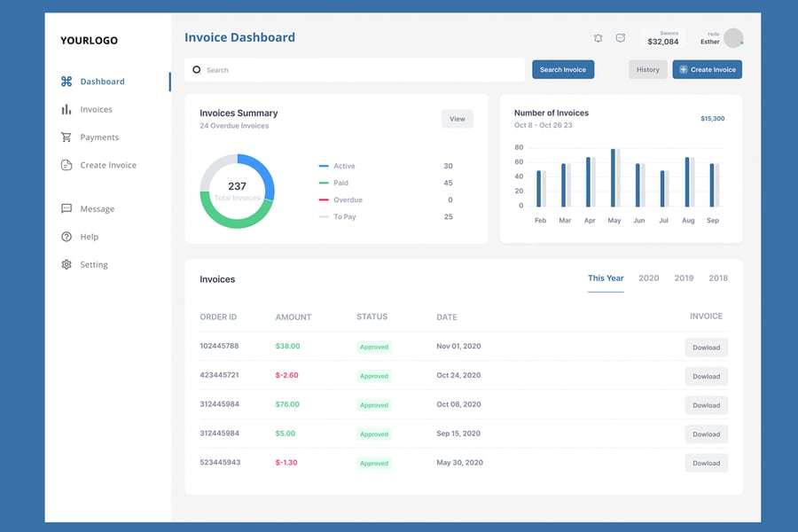This screenshot has width=798, height=532.
Task: Click the Payments shopping cart icon
Action: point(66,137)
